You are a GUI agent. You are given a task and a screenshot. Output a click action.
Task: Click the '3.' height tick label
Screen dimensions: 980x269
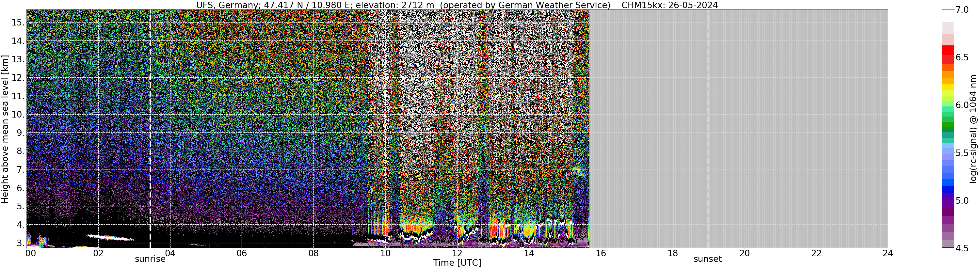pyautogui.click(x=20, y=243)
